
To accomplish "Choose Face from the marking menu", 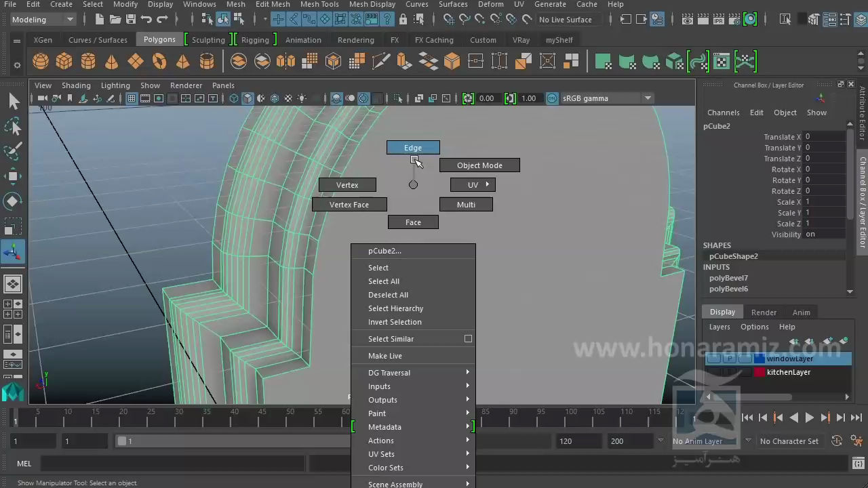I will (413, 222).
